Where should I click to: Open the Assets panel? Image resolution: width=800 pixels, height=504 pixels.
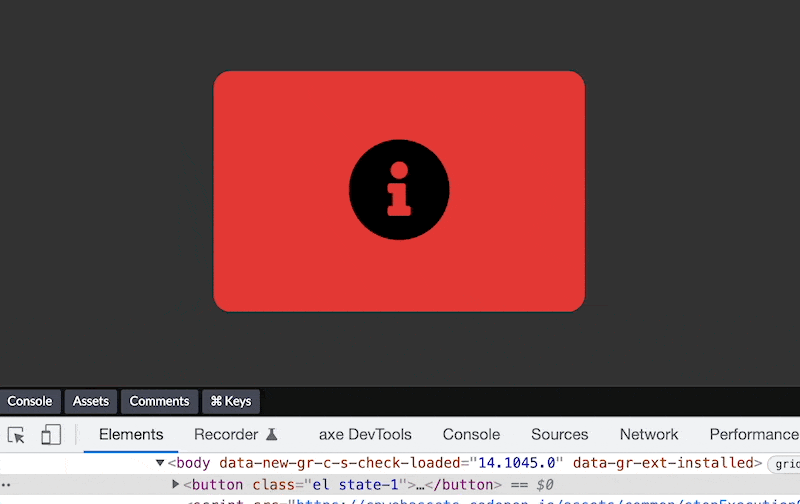91,401
